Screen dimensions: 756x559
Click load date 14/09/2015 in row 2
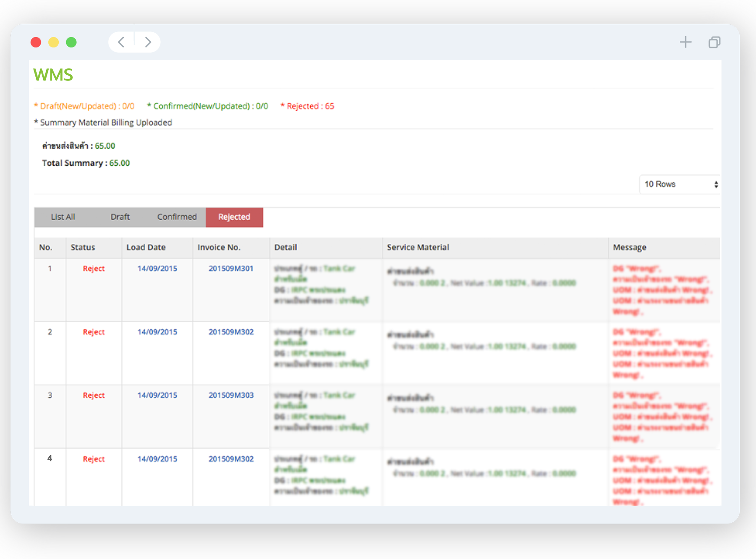[x=157, y=332]
